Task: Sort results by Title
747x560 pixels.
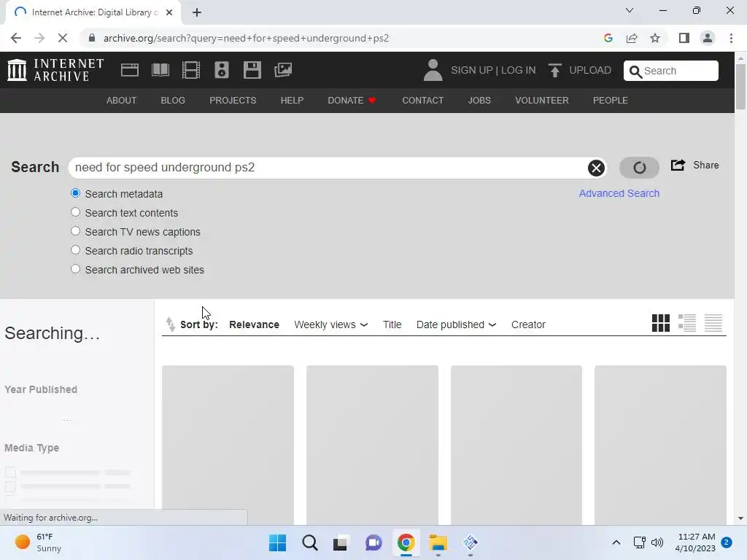Action: tap(392, 324)
